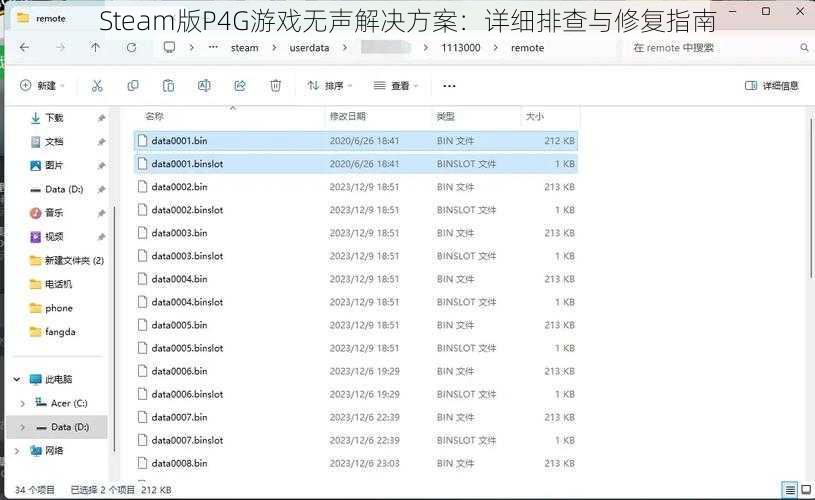Click the Share icon in toolbar
This screenshot has height=500, width=815.
[x=240, y=86]
